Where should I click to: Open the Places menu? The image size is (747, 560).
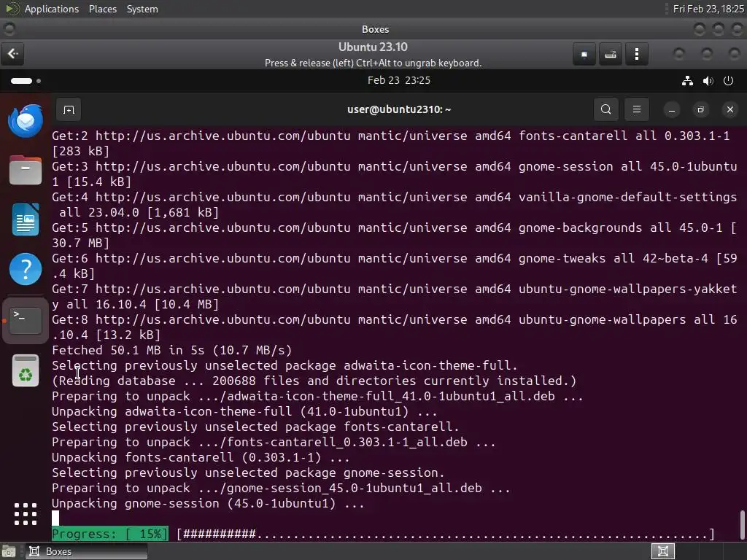[102, 9]
